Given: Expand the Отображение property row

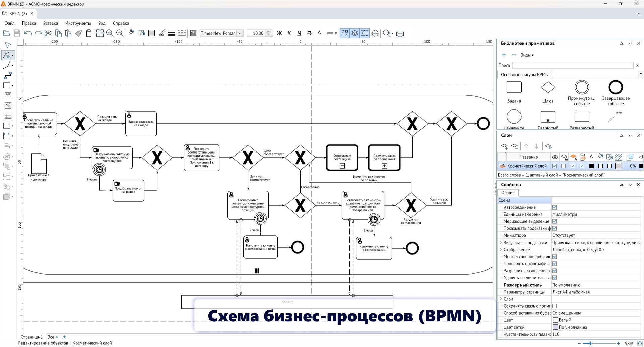Looking at the screenshot, I should [x=501, y=249].
